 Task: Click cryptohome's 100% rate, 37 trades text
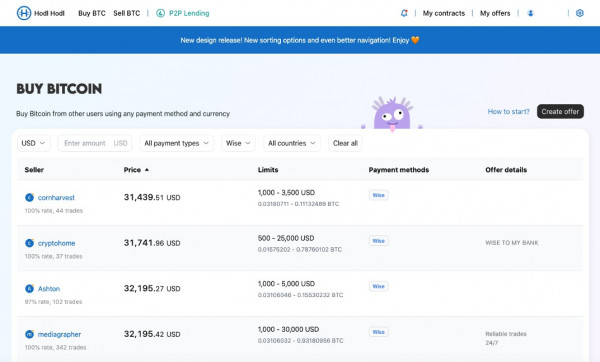pos(54,256)
